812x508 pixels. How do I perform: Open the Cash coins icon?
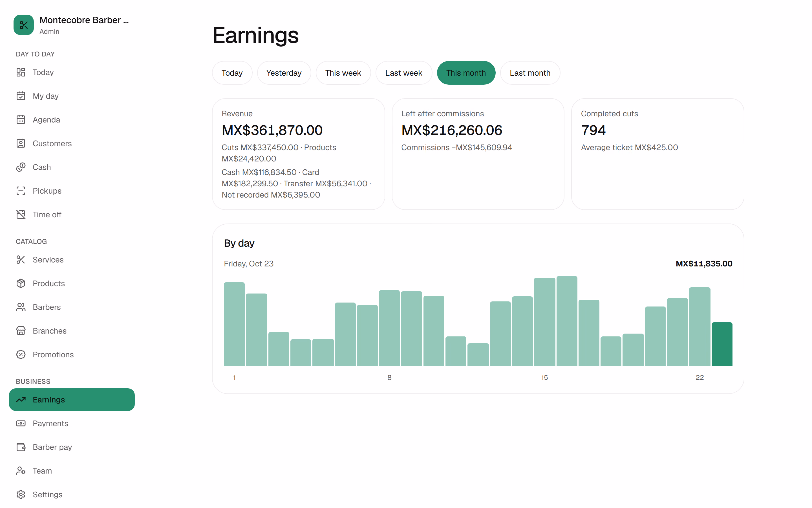click(21, 167)
